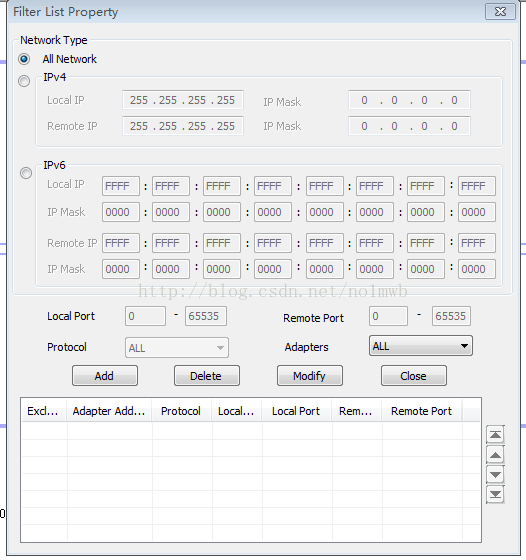Choose the IPv4 network type radio button

(24, 81)
